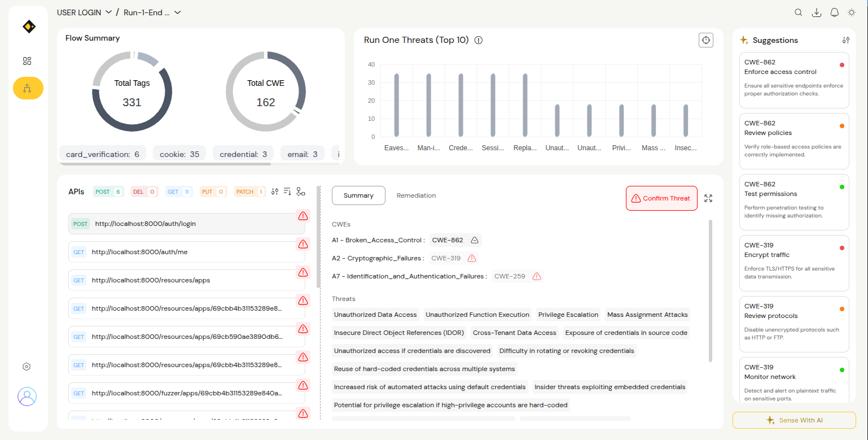
Task: Click the Flow Summary tags horizontal scrollbar
Action: point(165,164)
